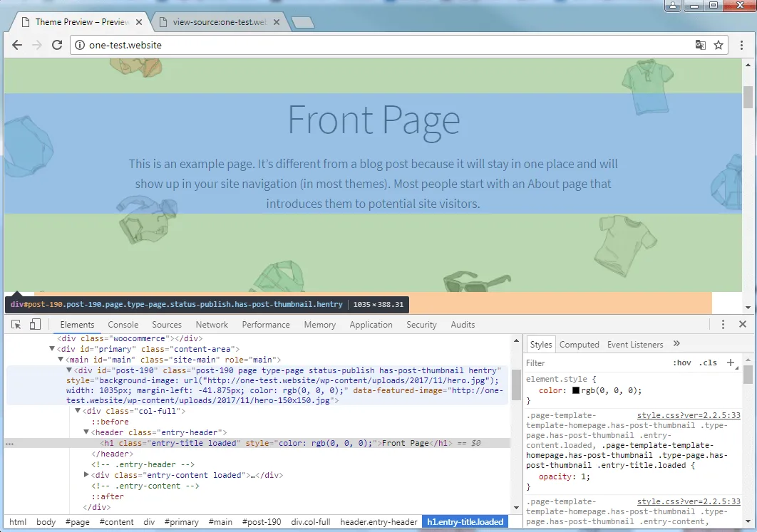Screen dimensions: 757x532
Task: Click the translate page icon in address bar
Action: pos(701,44)
